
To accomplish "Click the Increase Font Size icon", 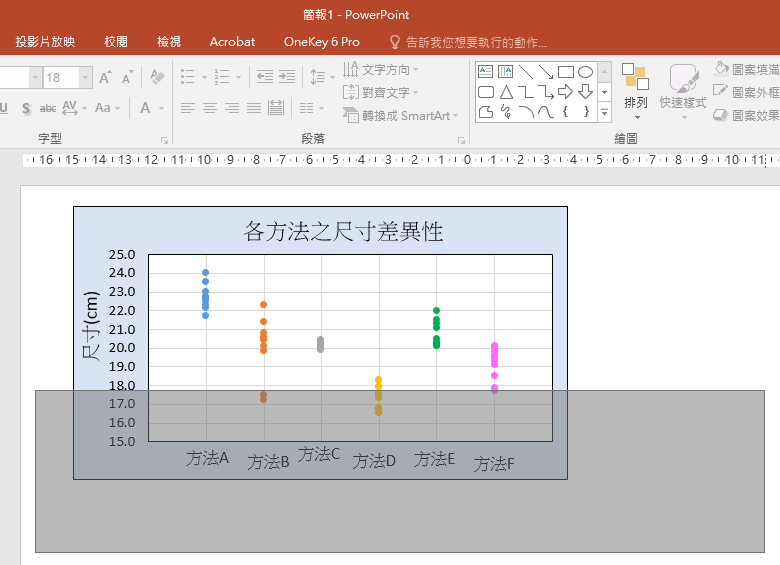I will [105, 77].
